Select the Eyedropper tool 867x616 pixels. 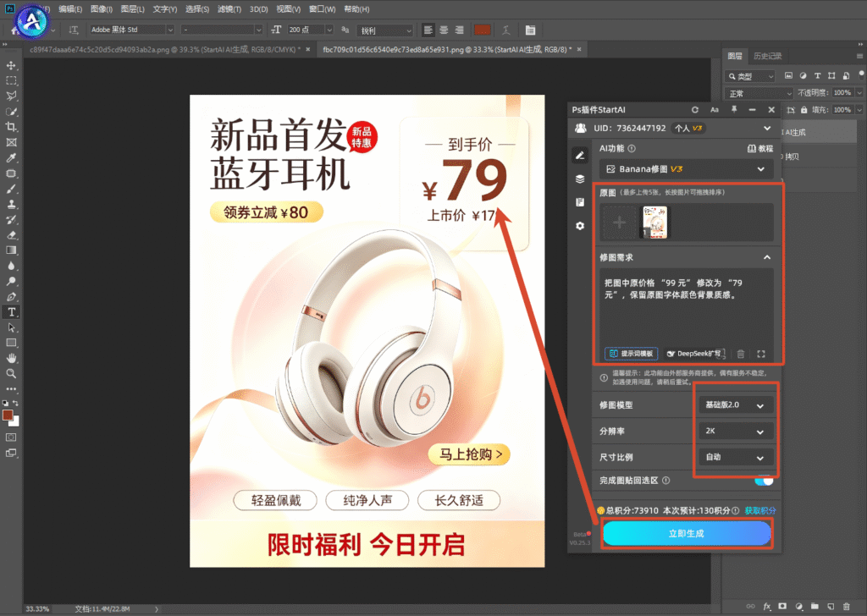(x=11, y=157)
